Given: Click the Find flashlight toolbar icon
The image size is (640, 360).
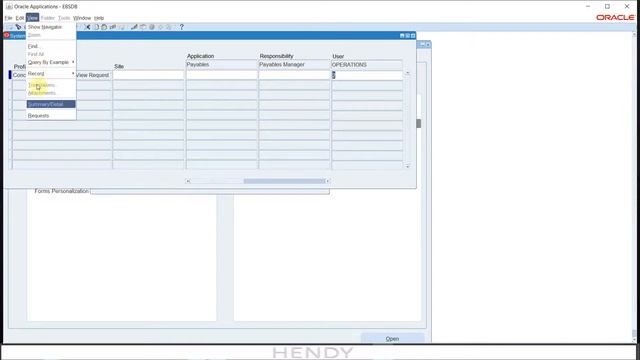Looking at the screenshot, I should (x=18, y=27).
